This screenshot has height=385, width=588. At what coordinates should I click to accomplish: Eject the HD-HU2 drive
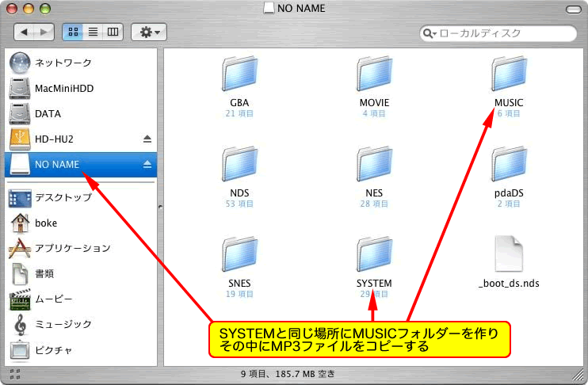147,139
